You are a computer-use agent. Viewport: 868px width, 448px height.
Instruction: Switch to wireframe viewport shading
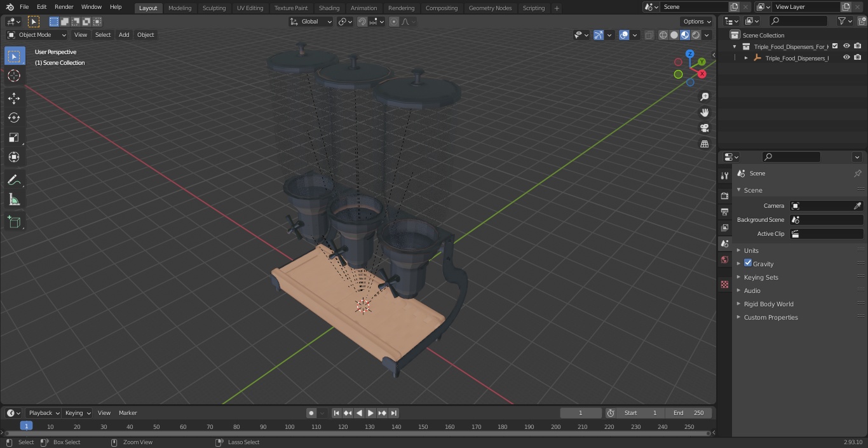click(663, 35)
